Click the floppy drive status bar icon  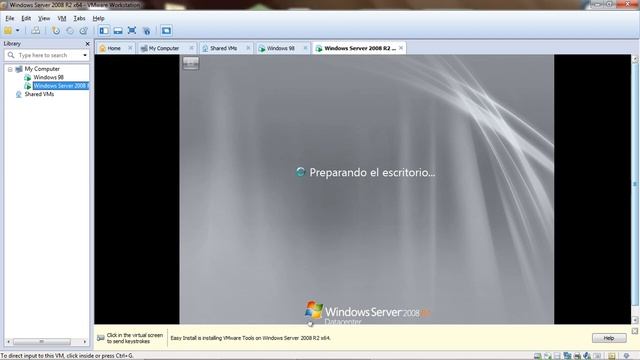coord(557,356)
